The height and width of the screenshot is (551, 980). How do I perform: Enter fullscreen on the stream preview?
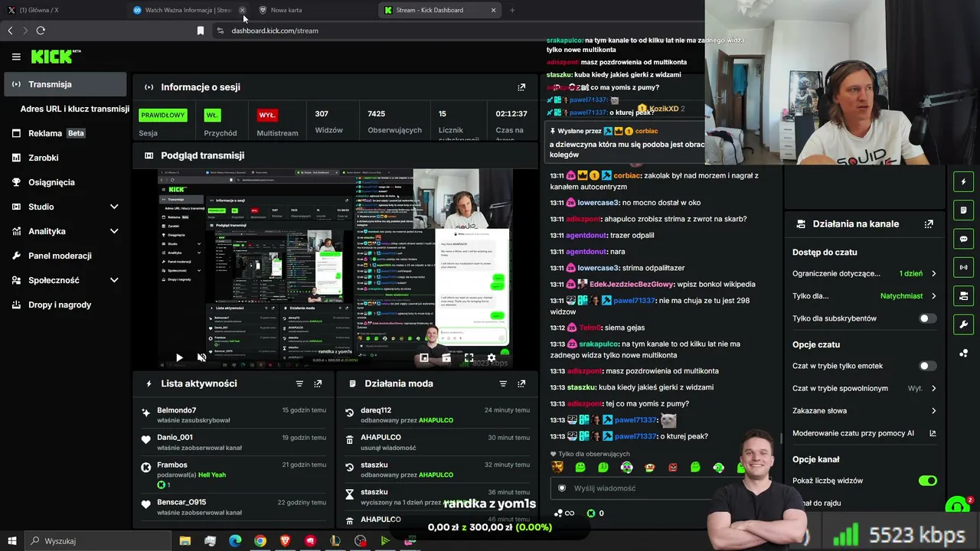(469, 357)
